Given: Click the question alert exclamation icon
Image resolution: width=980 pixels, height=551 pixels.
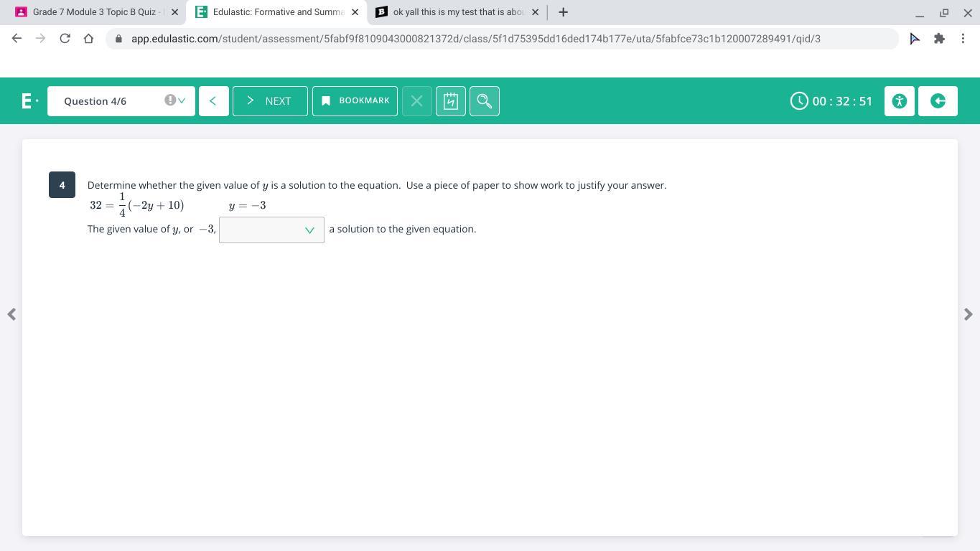Looking at the screenshot, I should tap(170, 100).
